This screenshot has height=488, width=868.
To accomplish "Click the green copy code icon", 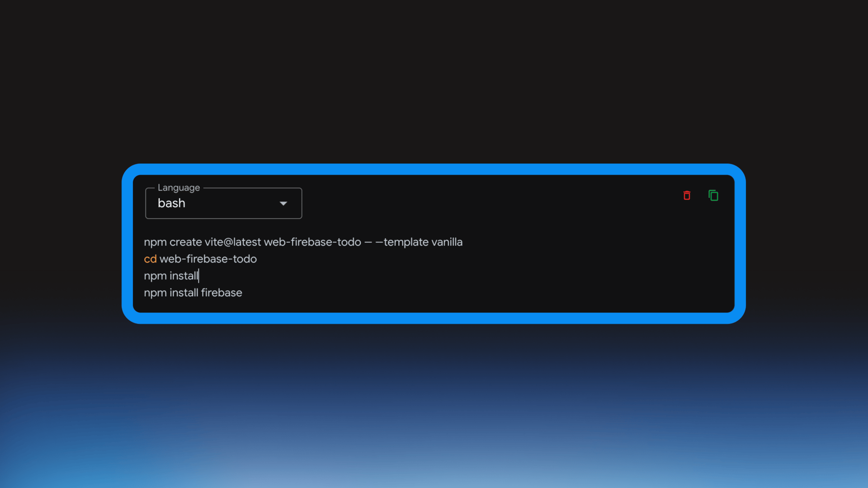I will pos(713,195).
